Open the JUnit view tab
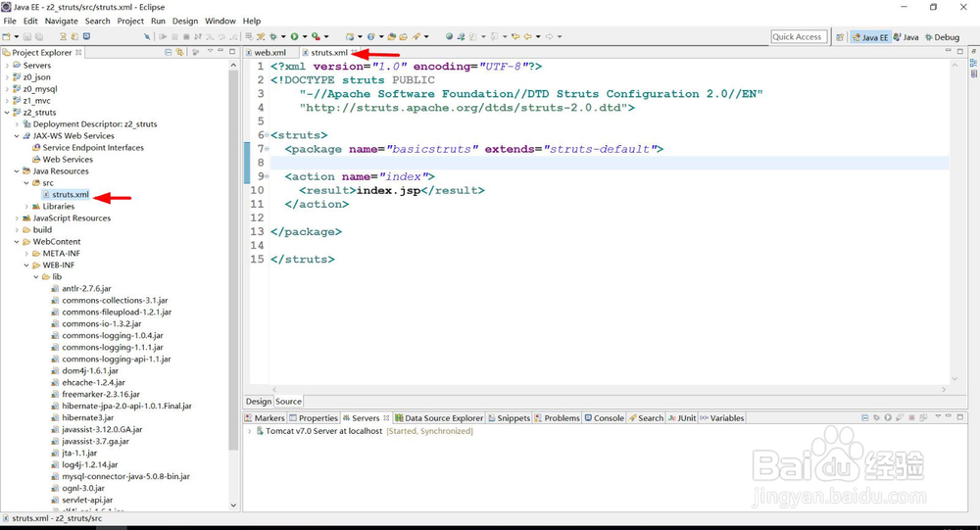980x530 pixels. point(682,418)
